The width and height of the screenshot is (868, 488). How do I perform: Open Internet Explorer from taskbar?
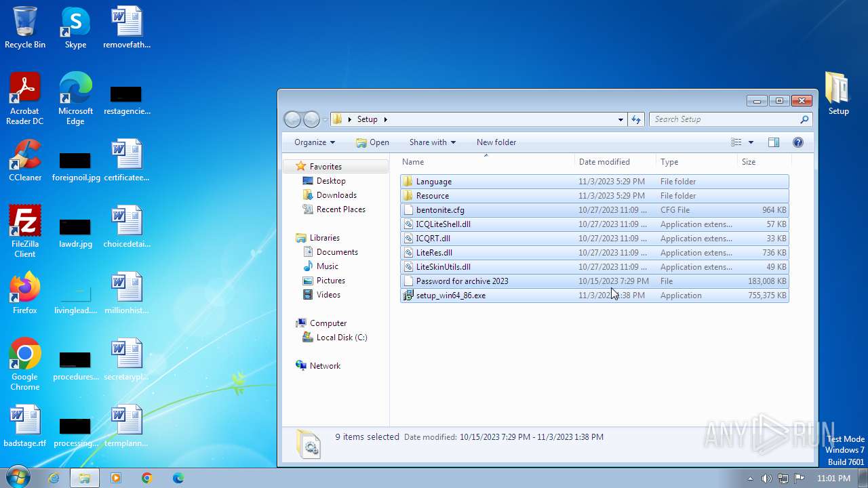point(54,478)
